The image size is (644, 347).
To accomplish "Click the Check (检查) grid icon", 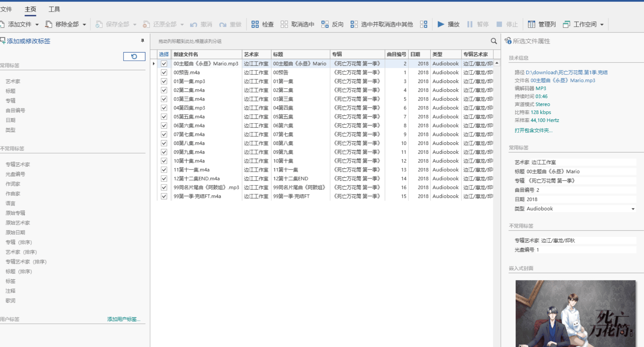I will point(255,24).
